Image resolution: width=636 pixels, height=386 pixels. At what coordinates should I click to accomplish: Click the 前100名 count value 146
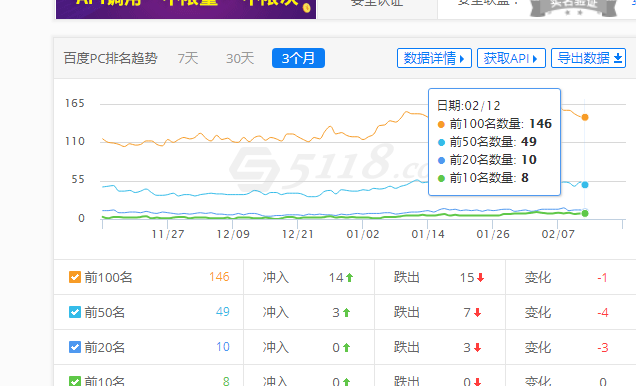(x=219, y=277)
